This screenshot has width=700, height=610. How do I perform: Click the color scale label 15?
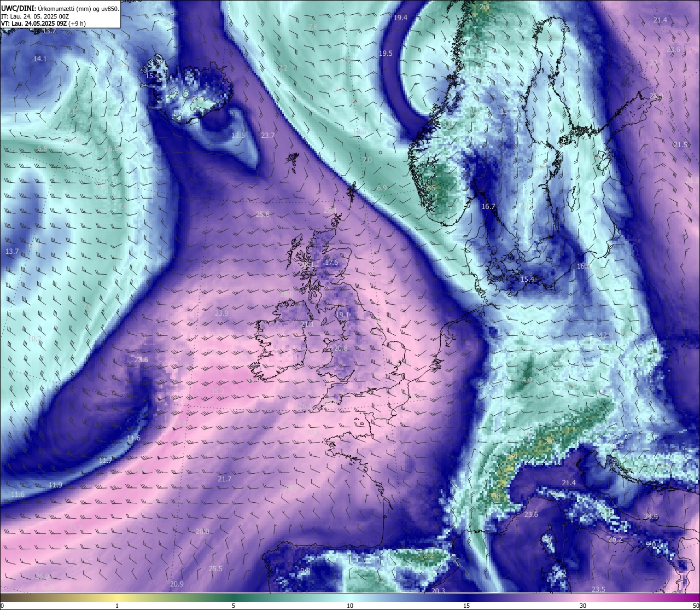pyautogui.click(x=466, y=605)
